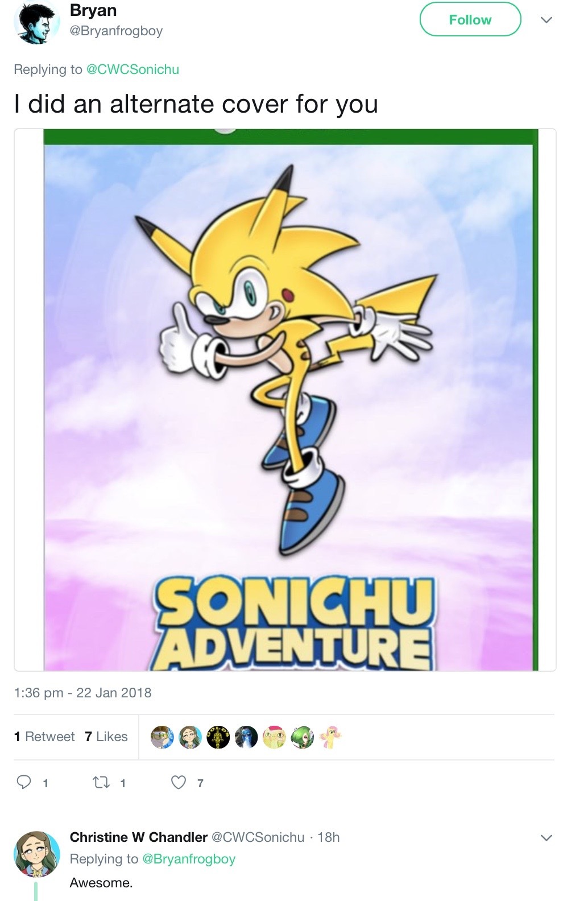Click the 18h timestamp on the reply
The image size is (588, 901).
point(329,837)
